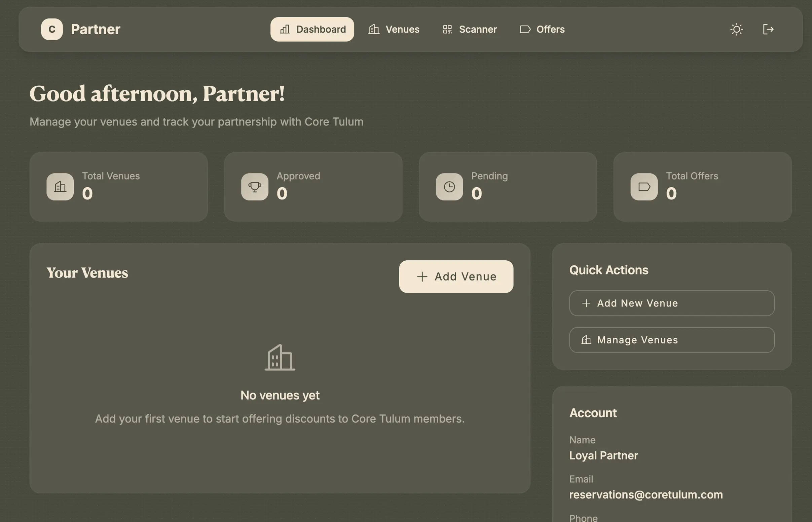
Task: Select the building icon on Total Venues card
Action: [x=60, y=186]
